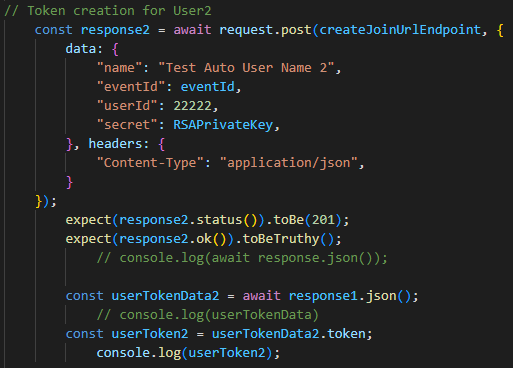This screenshot has height=368, width=513.
Task: Click response1.json() call
Action: (x=350, y=296)
